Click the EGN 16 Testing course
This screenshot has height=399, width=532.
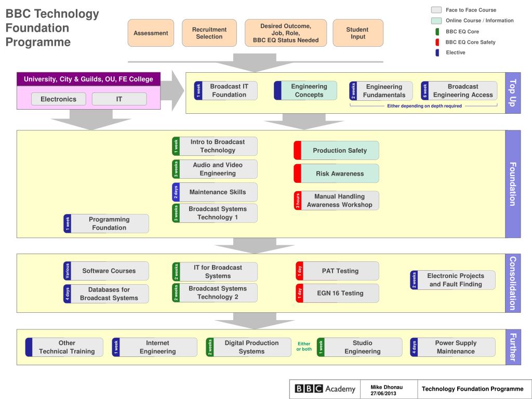337,293
